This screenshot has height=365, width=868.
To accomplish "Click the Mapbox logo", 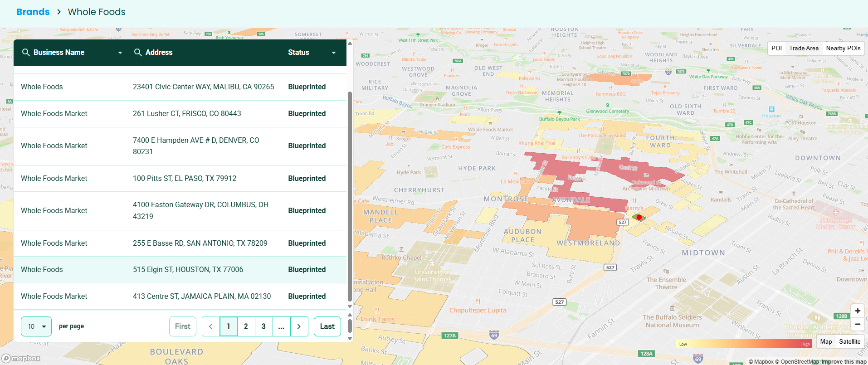I will (21, 358).
